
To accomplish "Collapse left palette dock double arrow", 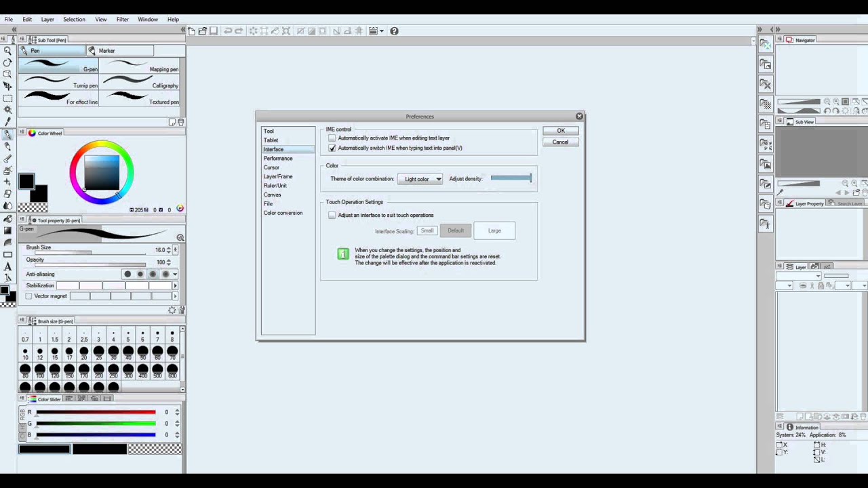I will pos(184,30).
